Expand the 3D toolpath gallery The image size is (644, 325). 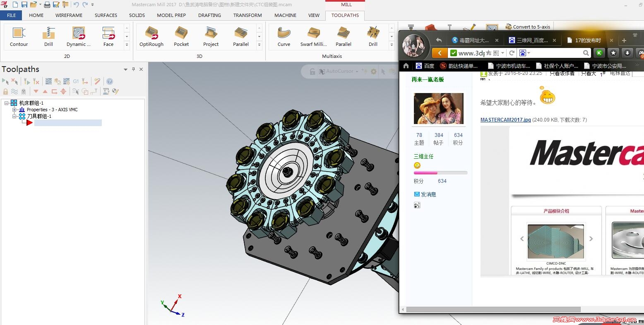point(260,44)
